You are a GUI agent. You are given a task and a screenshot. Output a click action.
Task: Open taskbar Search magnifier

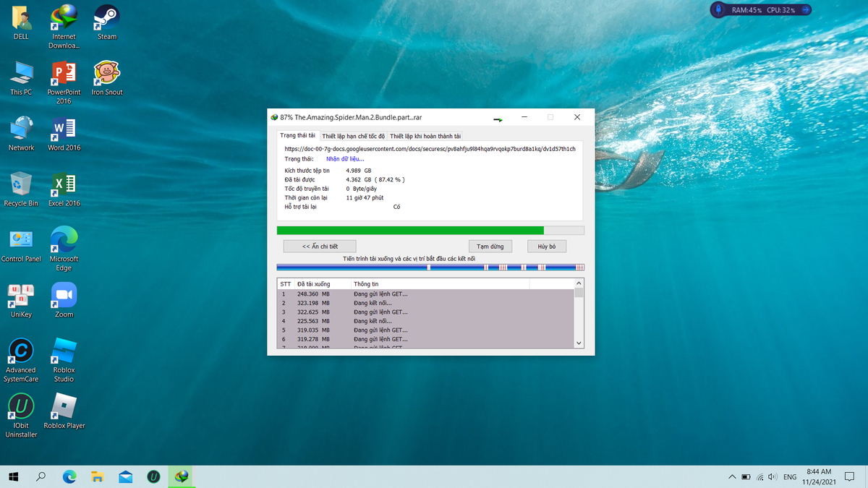pyautogui.click(x=41, y=476)
